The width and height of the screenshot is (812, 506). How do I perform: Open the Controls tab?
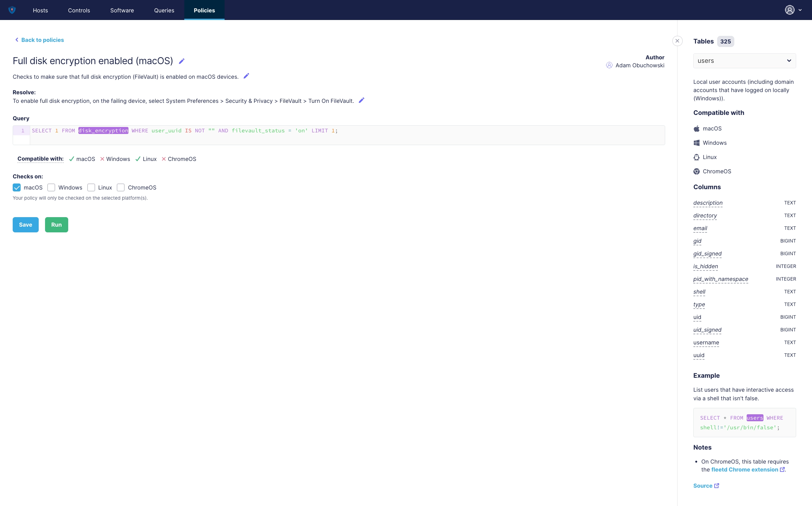point(79,10)
